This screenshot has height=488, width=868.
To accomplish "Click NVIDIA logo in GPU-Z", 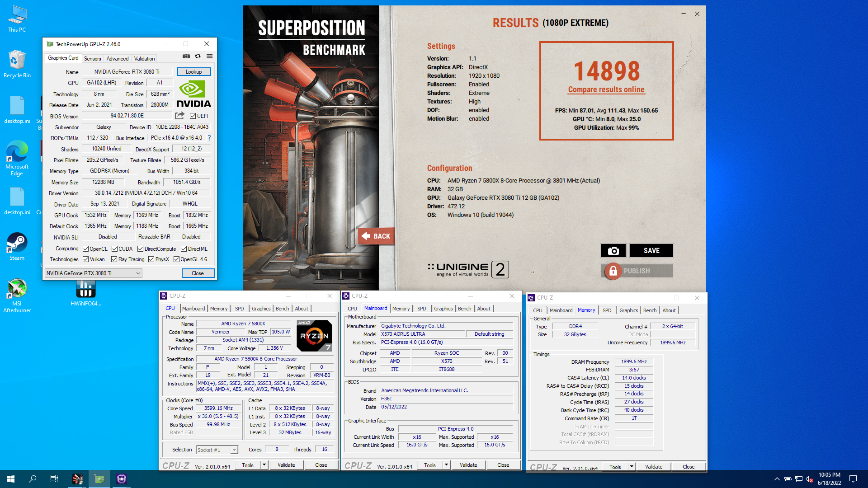I will (x=193, y=94).
